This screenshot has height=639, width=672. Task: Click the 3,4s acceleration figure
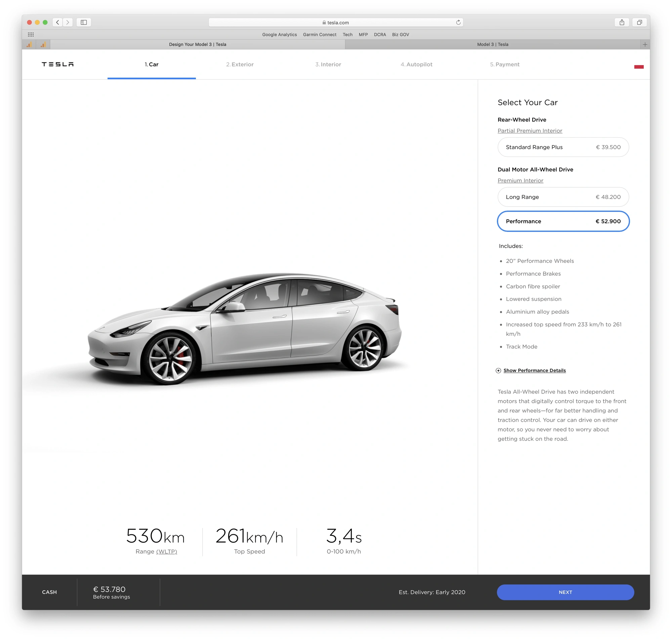tap(343, 536)
